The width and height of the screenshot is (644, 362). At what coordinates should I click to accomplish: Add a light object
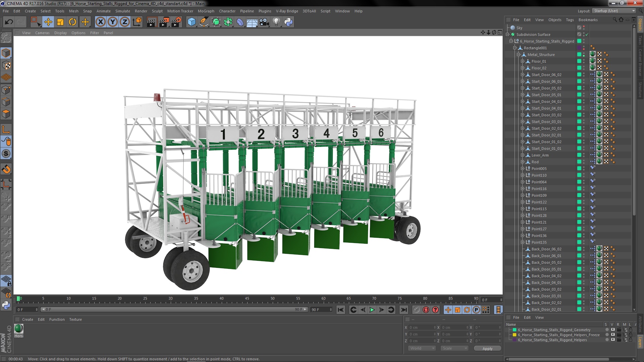click(x=276, y=22)
